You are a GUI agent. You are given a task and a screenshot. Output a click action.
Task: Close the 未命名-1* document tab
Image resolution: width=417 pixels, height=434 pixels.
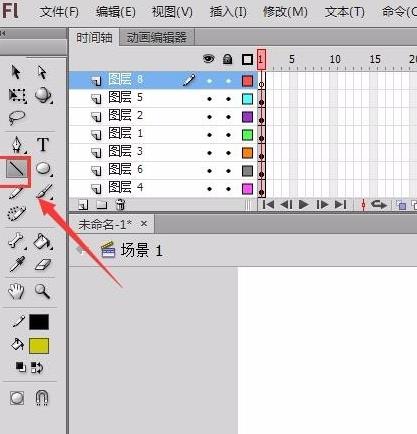click(144, 223)
